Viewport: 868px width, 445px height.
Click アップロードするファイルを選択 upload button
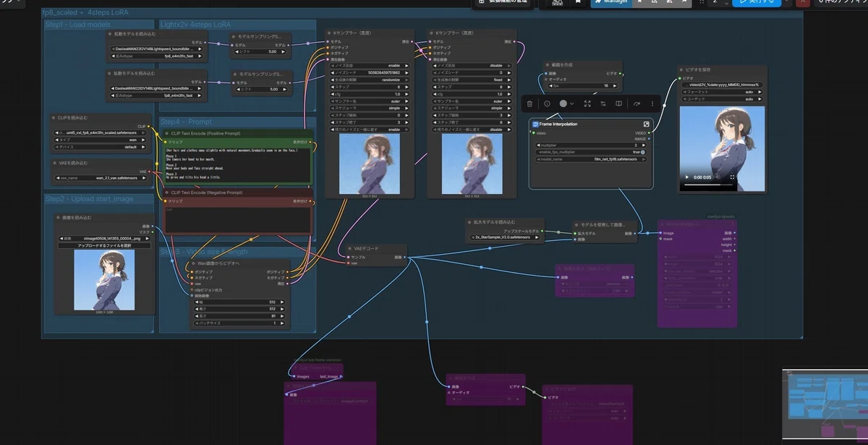104,246
